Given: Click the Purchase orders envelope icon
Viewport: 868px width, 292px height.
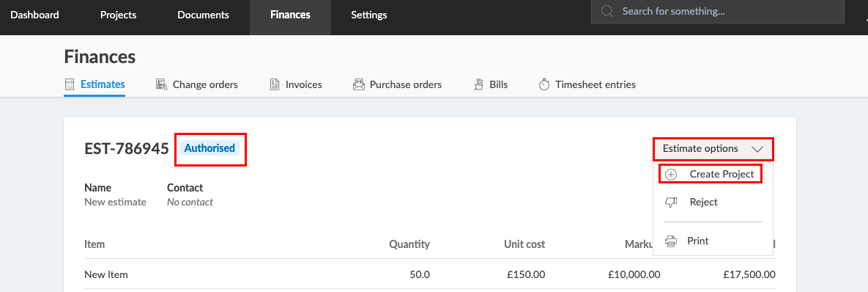Looking at the screenshot, I should point(359,85).
